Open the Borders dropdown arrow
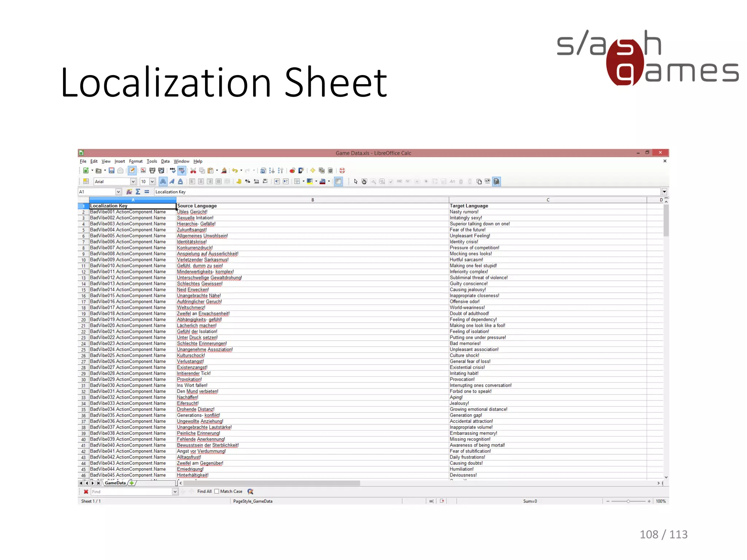The image size is (747, 560). [x=303, y=182]
